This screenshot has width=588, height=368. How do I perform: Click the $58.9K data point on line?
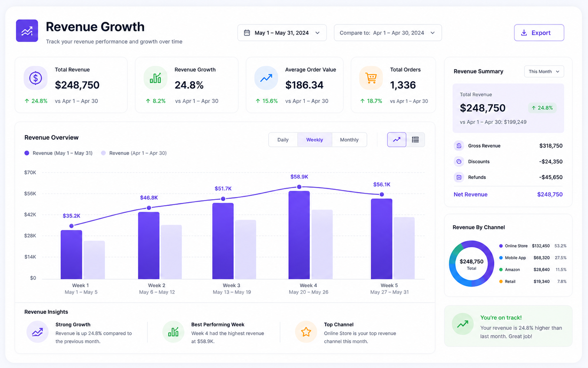point(299,187)
